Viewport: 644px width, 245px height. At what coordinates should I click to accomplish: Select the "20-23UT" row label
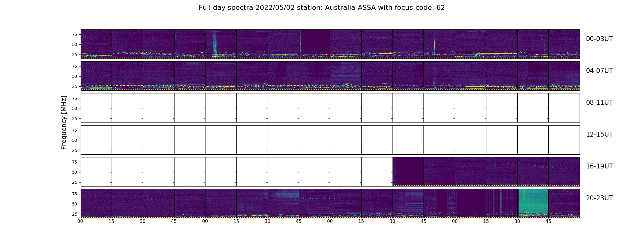(x=599, y=198)
